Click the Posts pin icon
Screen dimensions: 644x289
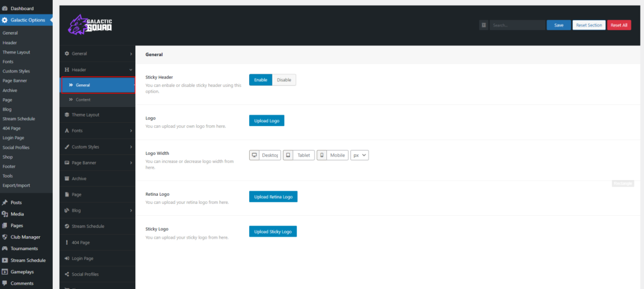pyautogui.click(x=4, y=203)
